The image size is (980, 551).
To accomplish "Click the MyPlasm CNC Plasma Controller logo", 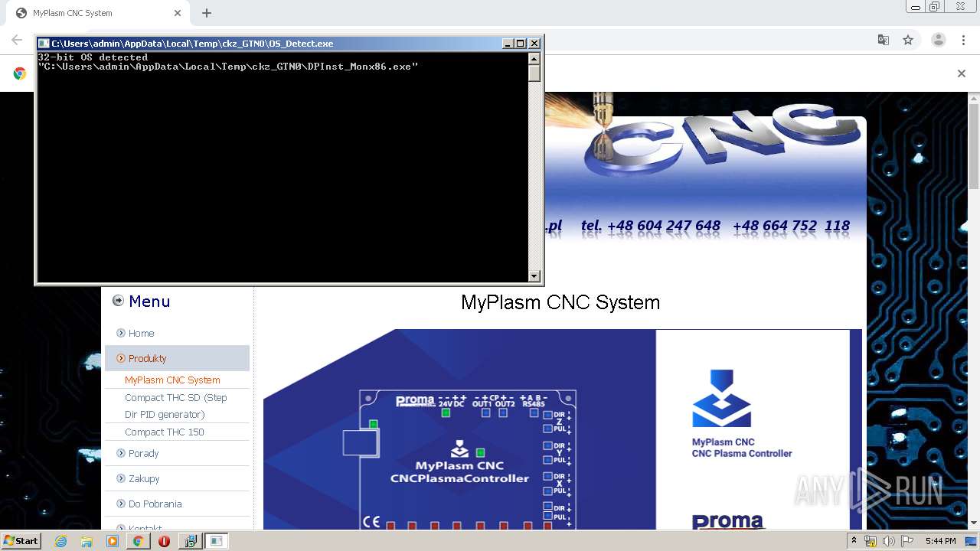I will (x=741, y=414).
